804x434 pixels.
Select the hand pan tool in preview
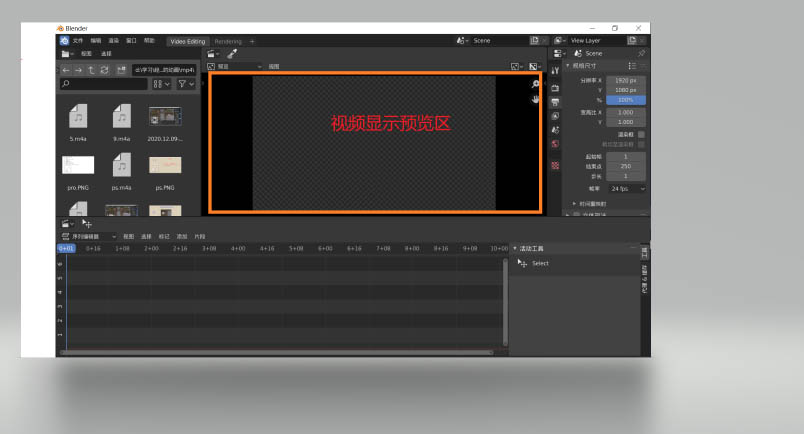tap(536, 99)
